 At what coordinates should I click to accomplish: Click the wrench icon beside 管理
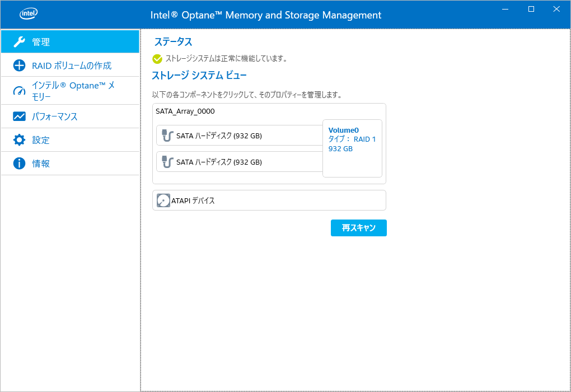click(x=19, y=42)
